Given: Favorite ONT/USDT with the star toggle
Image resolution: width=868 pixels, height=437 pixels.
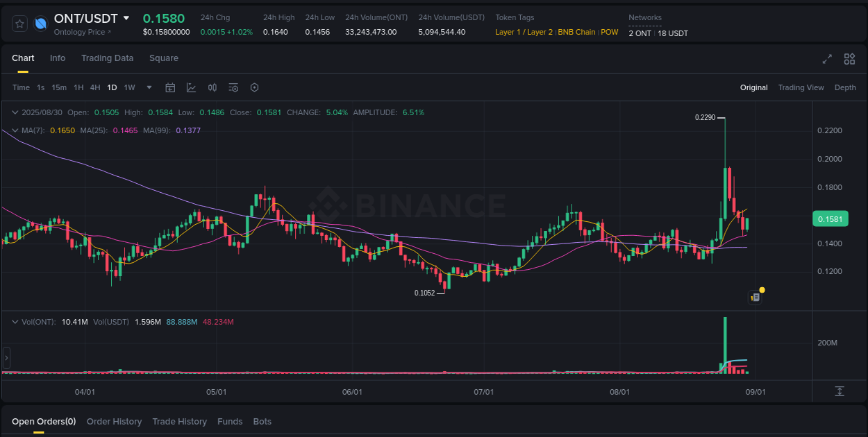Looking at the screenshot, I should pos(19,23).
